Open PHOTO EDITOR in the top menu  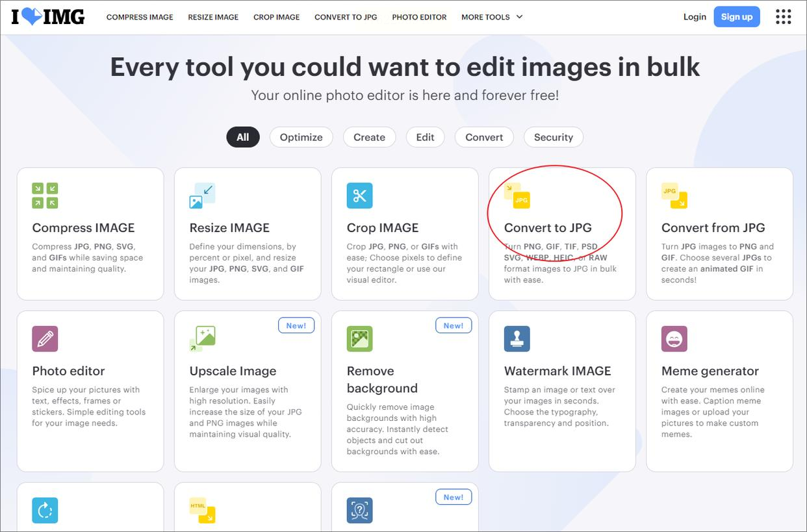pos(419,17)
